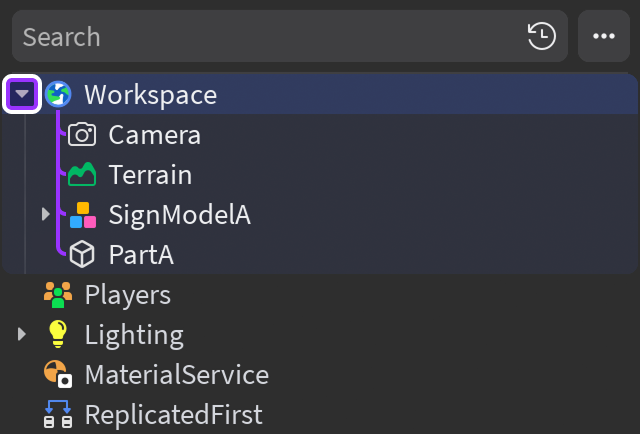Click the ReplicatedFirst icon
The width and height of the screenshot is (640, 434).
(58, 414)
